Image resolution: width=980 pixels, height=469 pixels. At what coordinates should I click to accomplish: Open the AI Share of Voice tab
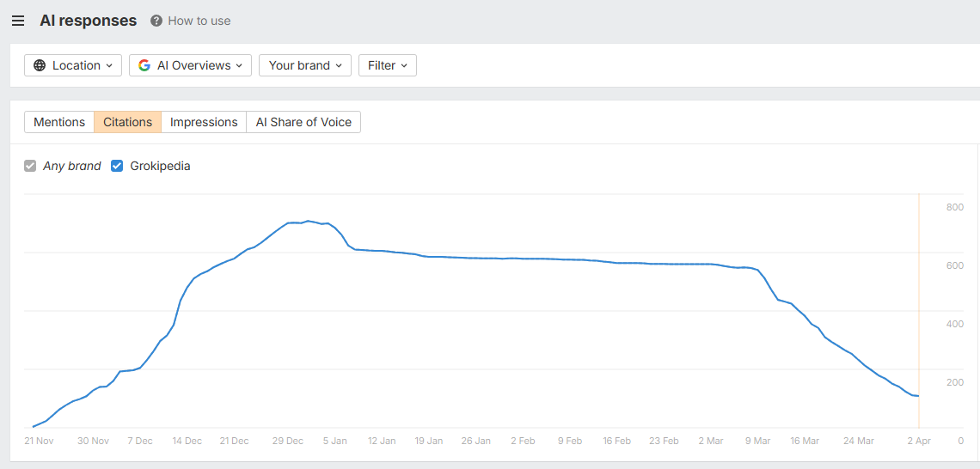click(303, 122)
